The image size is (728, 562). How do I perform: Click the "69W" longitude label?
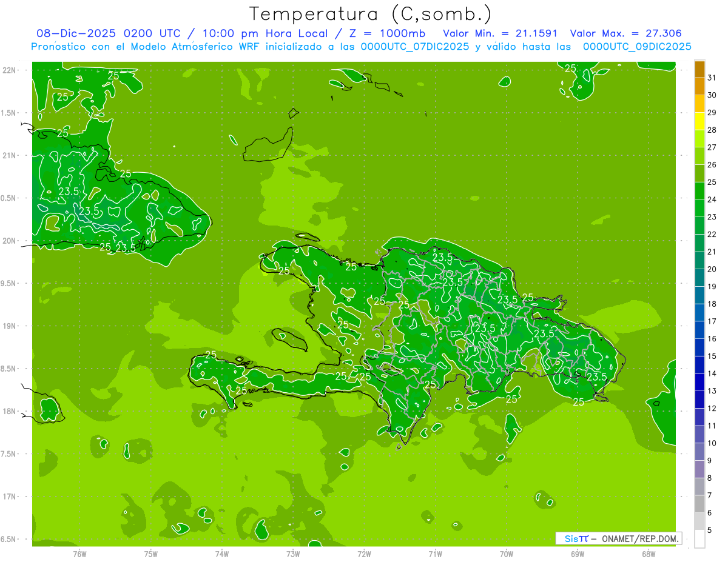[578, 554]
